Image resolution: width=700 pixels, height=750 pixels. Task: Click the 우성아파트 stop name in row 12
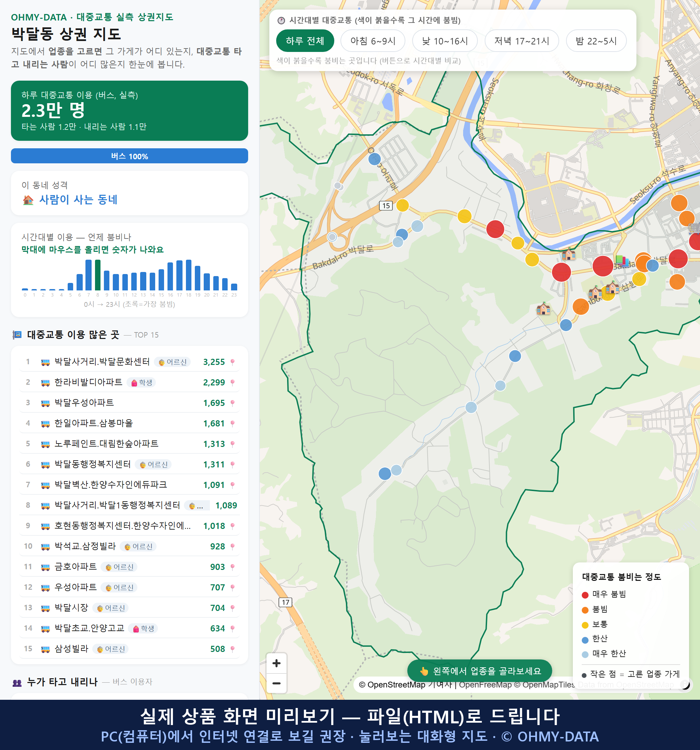click(x=76, y=587)
